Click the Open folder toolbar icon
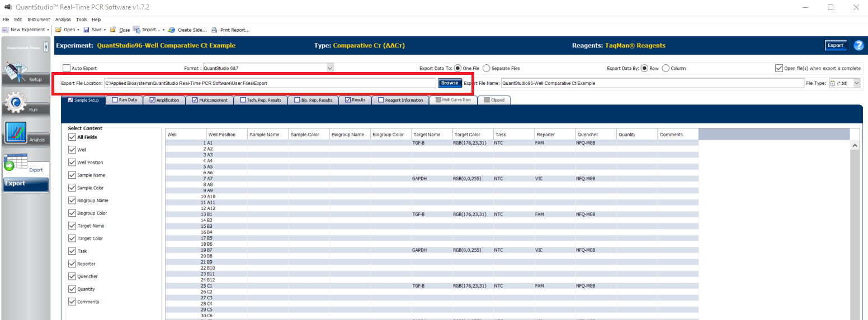Screen dimensions: 868x320 [x=58, y=30]
